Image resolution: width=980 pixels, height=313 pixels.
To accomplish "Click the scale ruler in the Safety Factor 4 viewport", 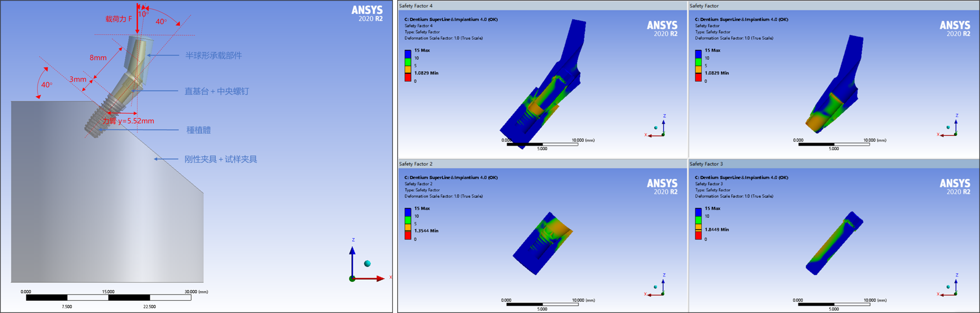I will click(x=542, y=144).
